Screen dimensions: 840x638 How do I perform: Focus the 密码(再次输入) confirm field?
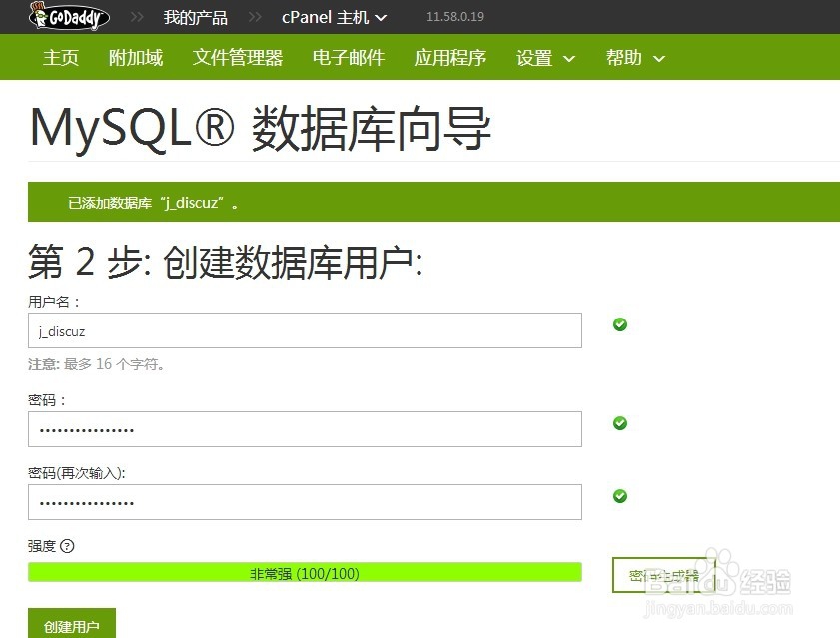pyautogui.click(x=305, y=502)
